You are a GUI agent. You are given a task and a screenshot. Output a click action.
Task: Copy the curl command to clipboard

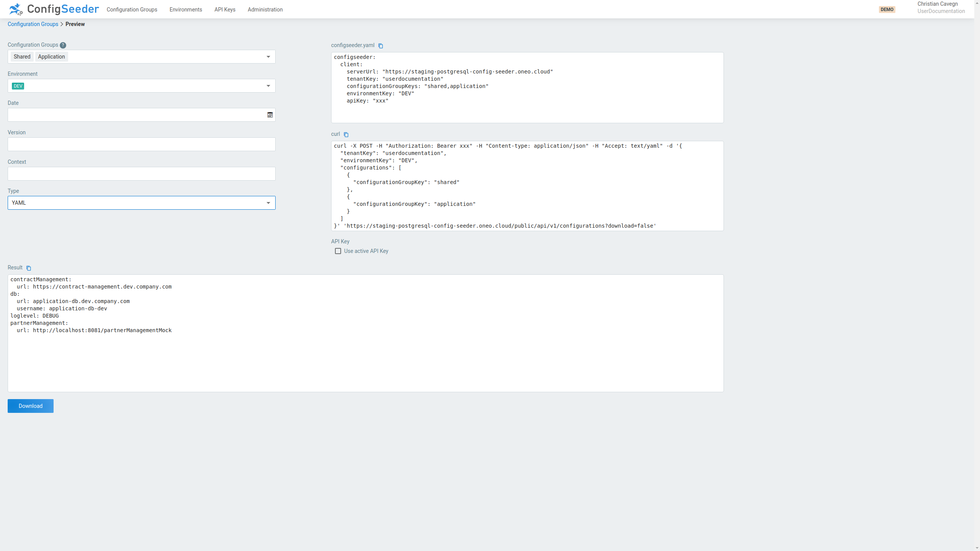346,134
